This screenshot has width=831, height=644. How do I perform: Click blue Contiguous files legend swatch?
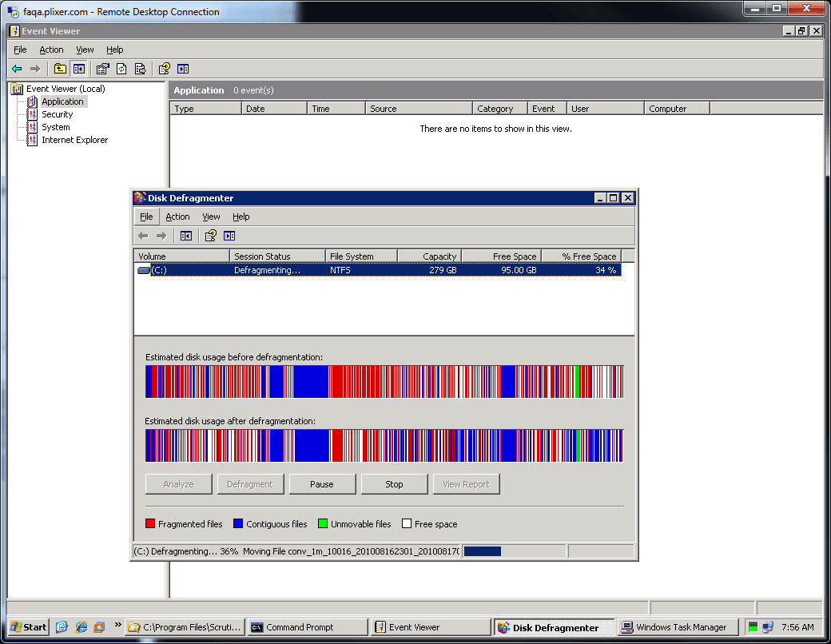click(x=238, y=523)
